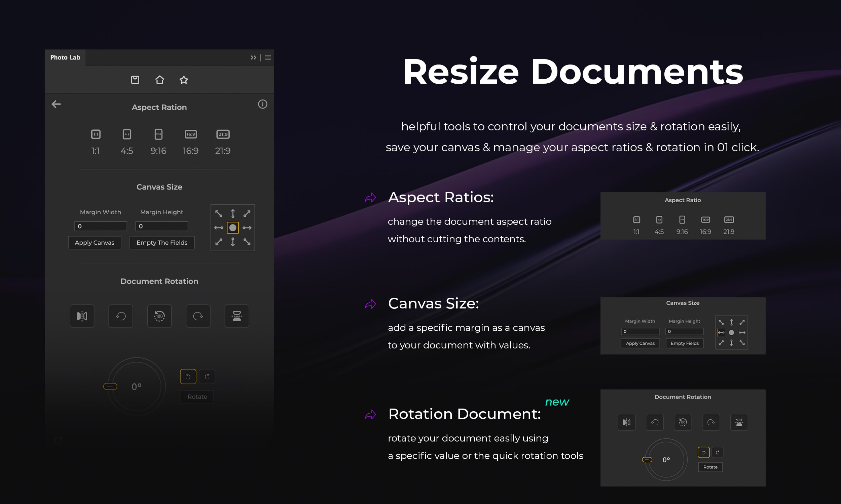Open the info icon near Aspect Ration
841x504 pixels.
pos(262,104)
